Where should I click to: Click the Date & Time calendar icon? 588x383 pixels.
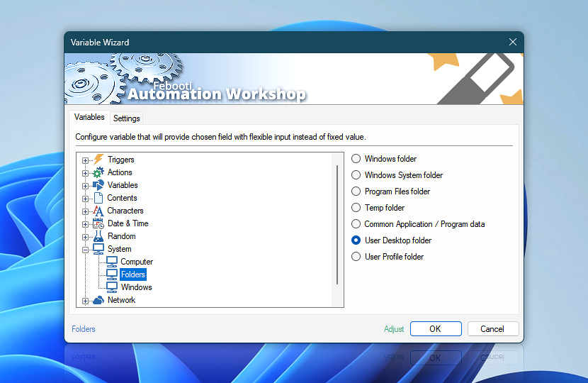pos(98,223)
